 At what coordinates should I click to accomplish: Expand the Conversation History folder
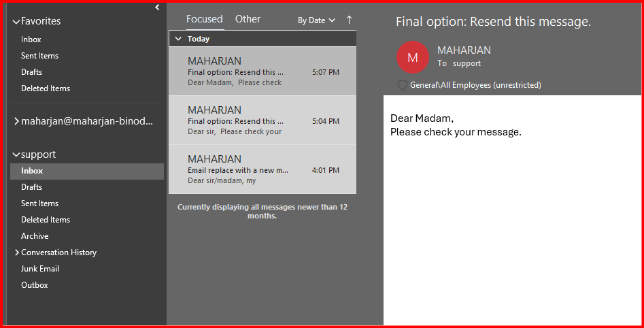[x=16, y=252]
